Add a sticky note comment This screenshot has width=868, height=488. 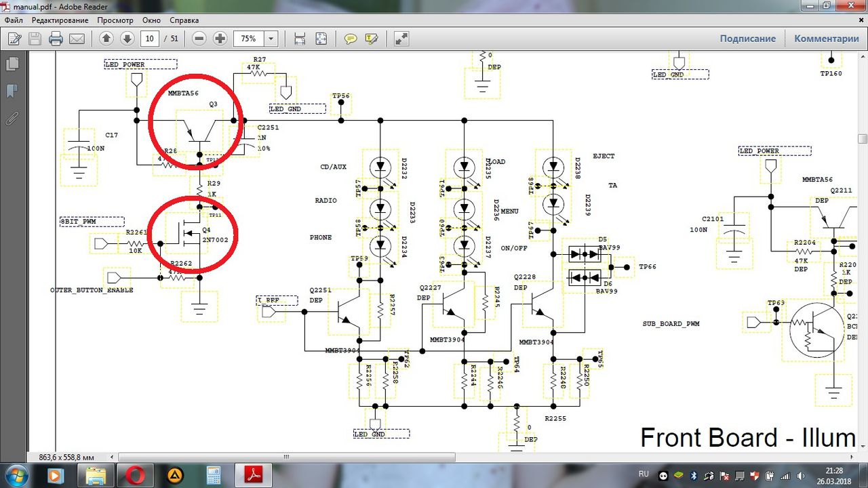coord(351,39)
